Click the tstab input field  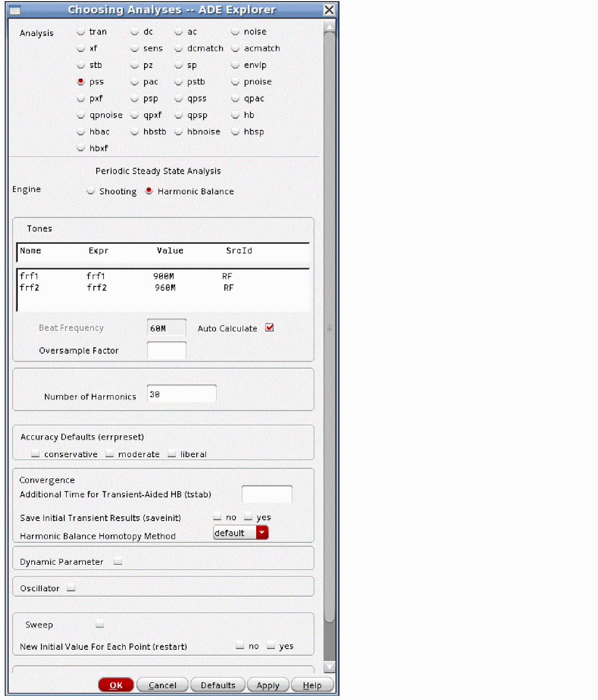click(x=267, y=494)
